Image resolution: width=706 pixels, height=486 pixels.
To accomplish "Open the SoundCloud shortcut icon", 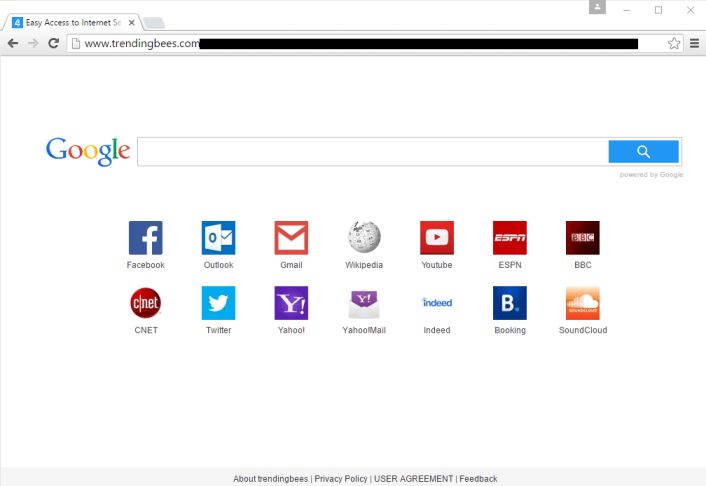I will 583,303.
